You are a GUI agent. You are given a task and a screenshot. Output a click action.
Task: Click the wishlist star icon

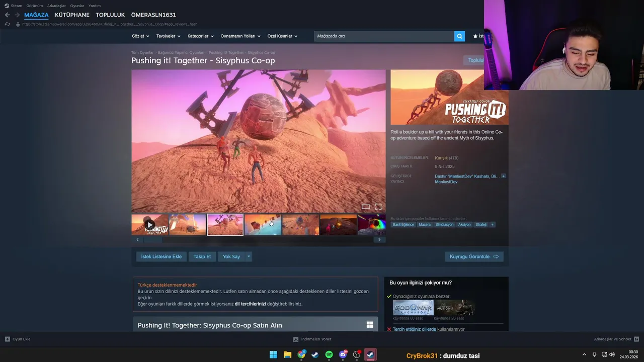point(475,36)
